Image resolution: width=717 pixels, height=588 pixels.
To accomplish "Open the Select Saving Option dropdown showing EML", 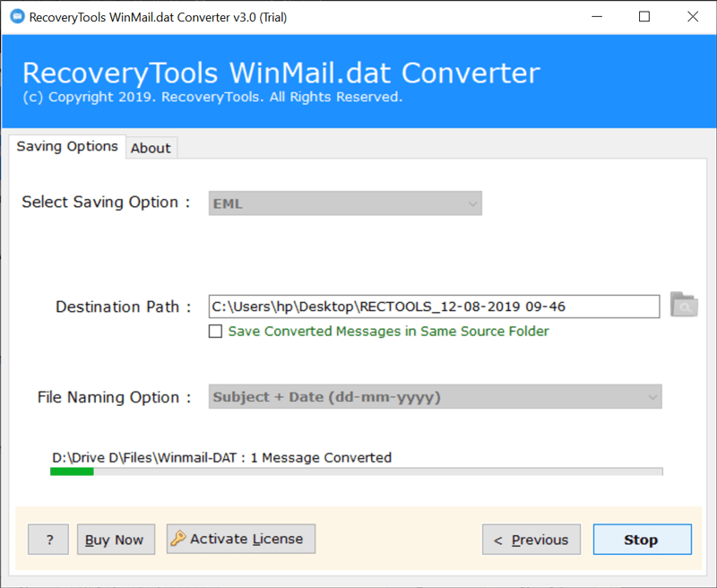I will click(345, 203).
